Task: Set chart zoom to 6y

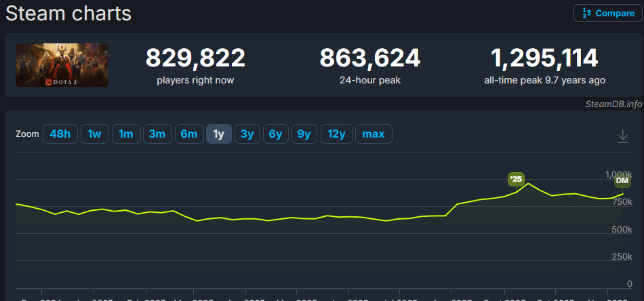Action: point(276,134)
